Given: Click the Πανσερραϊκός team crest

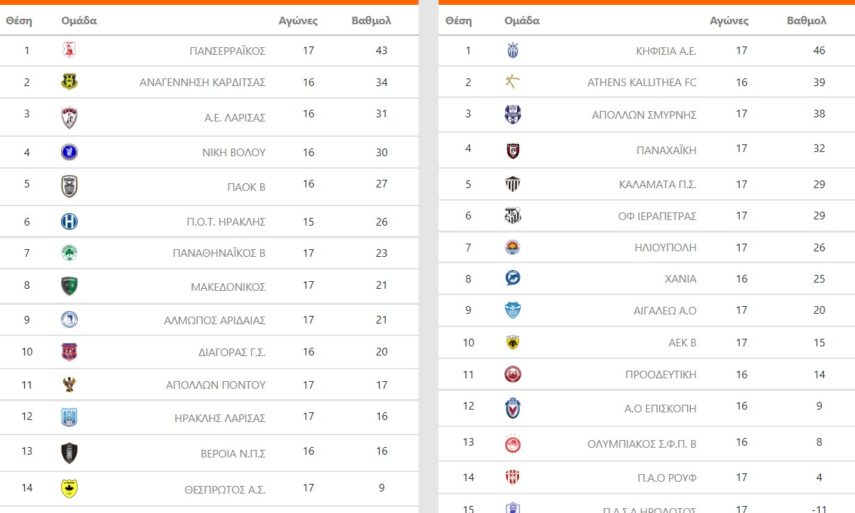Looking at the screenshot, I should pyautogui.click(x=69, y=50).
